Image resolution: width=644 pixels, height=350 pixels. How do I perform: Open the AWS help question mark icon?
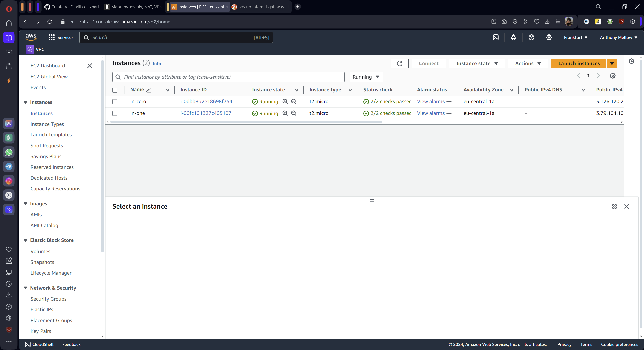tap(531, 37)
